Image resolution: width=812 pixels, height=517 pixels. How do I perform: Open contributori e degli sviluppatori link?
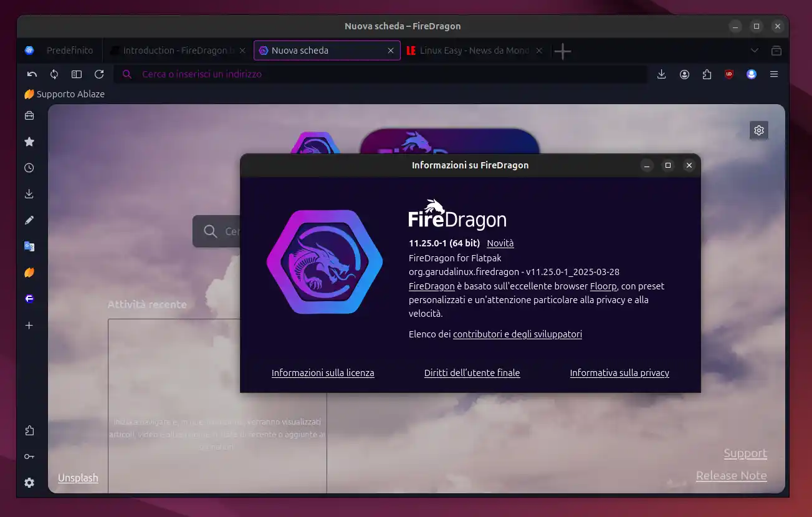517,334
